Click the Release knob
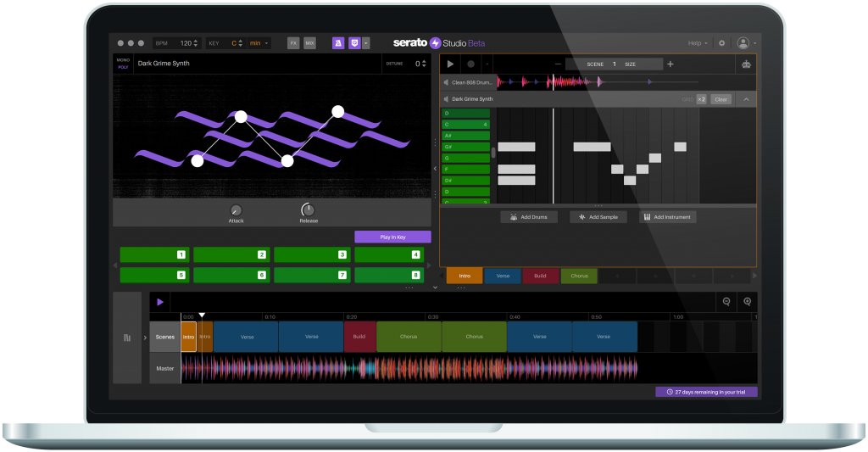 pyautogui.click(x=308, y=209)
